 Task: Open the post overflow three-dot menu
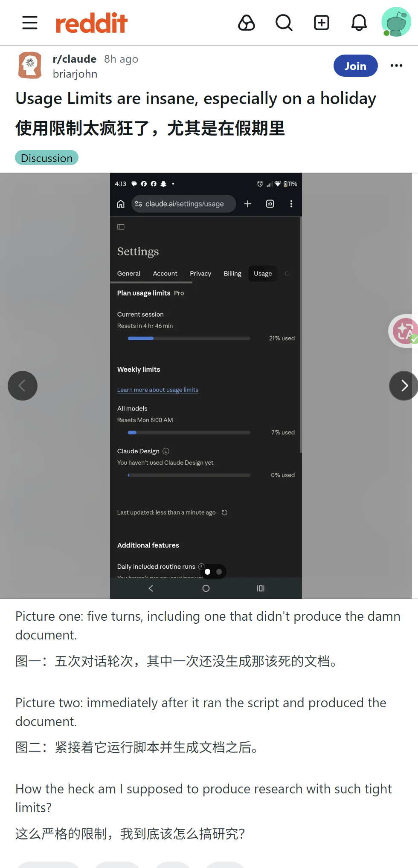tap(396, 66)
